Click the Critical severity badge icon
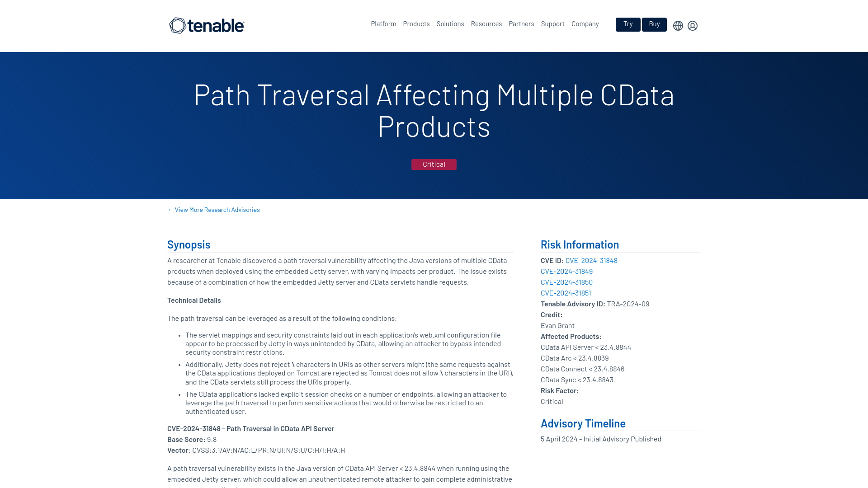Image resolution: width=868 pixels, height=488 pixels. 434,164
